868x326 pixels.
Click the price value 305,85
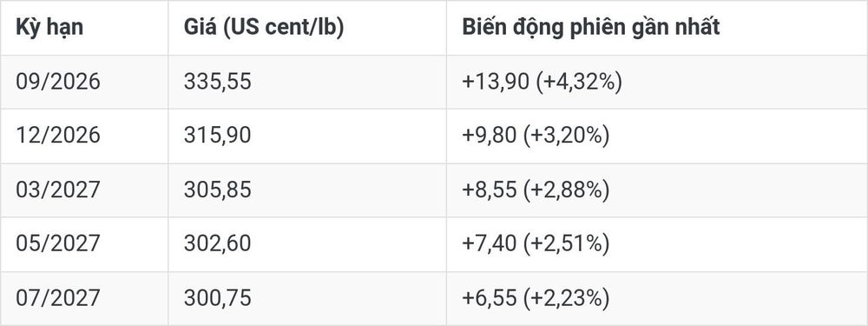(x=218, y=190)
